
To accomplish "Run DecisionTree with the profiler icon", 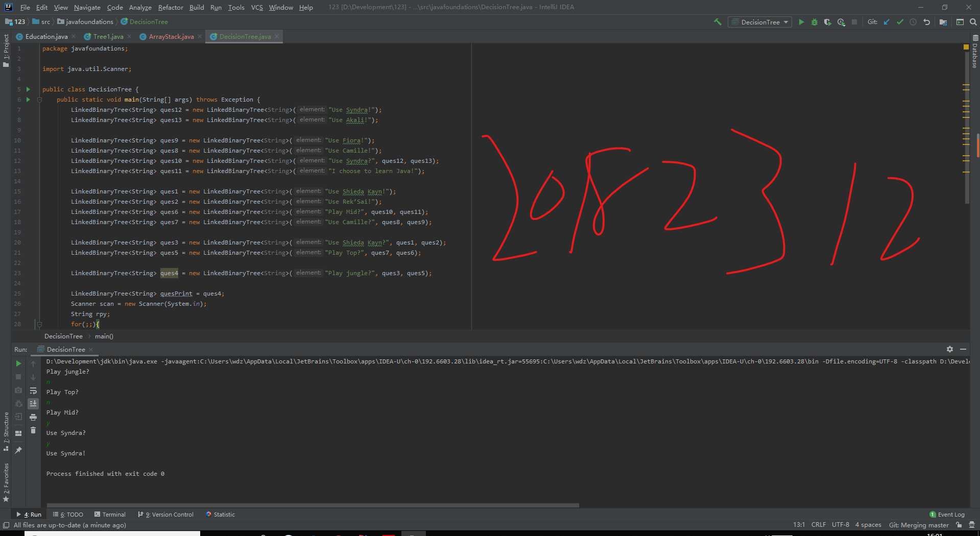I will point(841,22).
